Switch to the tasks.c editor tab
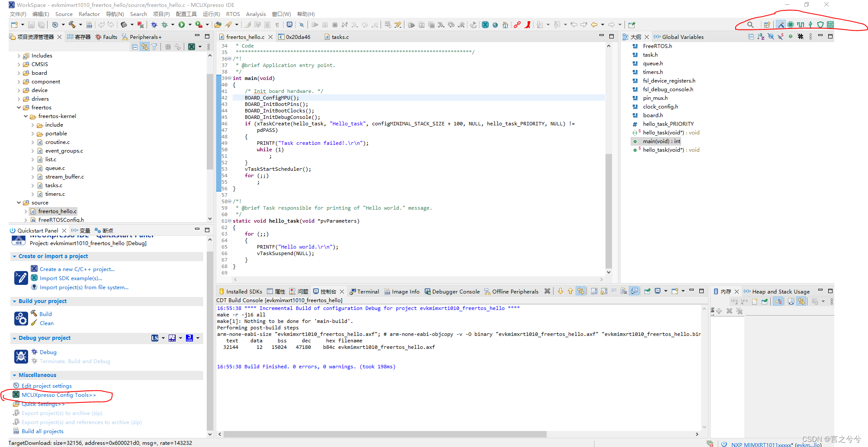 coord(336,37)
